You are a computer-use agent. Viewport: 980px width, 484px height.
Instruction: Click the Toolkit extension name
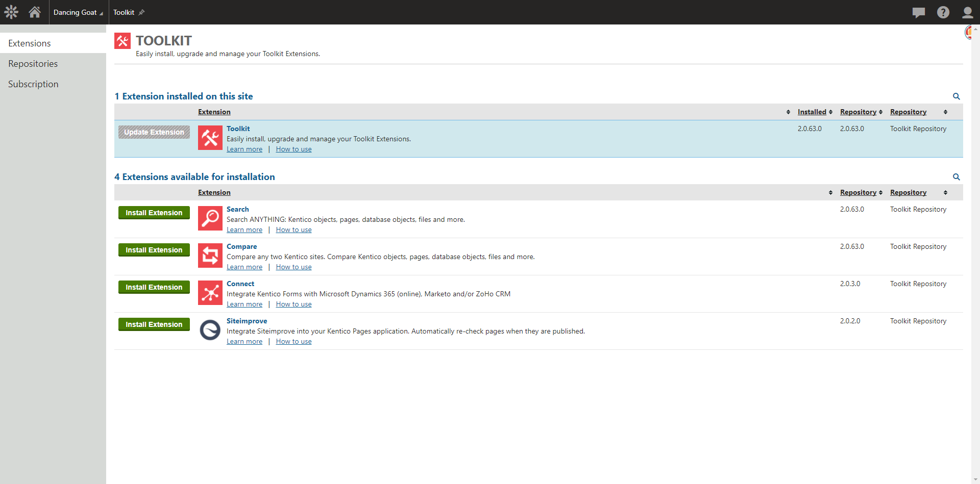(x=238, y=129)
